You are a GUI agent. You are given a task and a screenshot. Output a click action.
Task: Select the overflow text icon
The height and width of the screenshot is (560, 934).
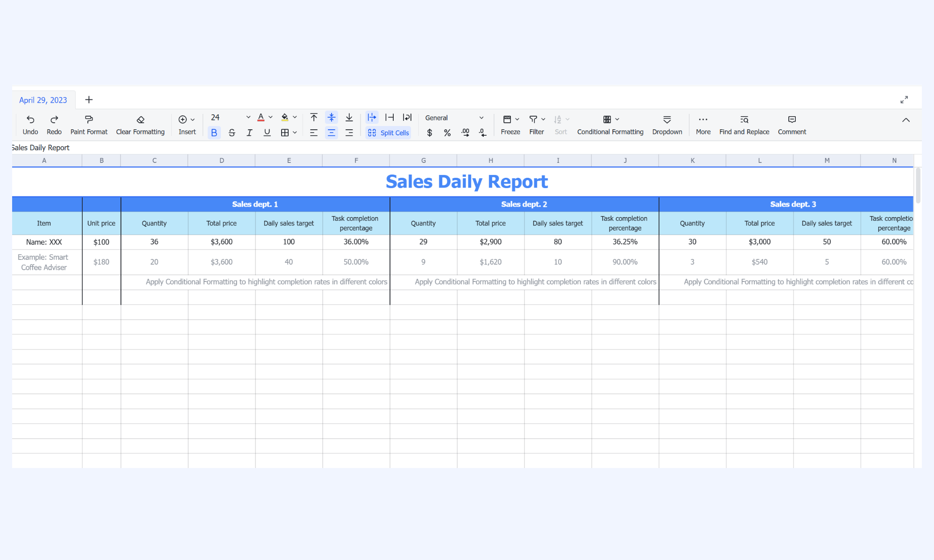click(x=372, y=117)
